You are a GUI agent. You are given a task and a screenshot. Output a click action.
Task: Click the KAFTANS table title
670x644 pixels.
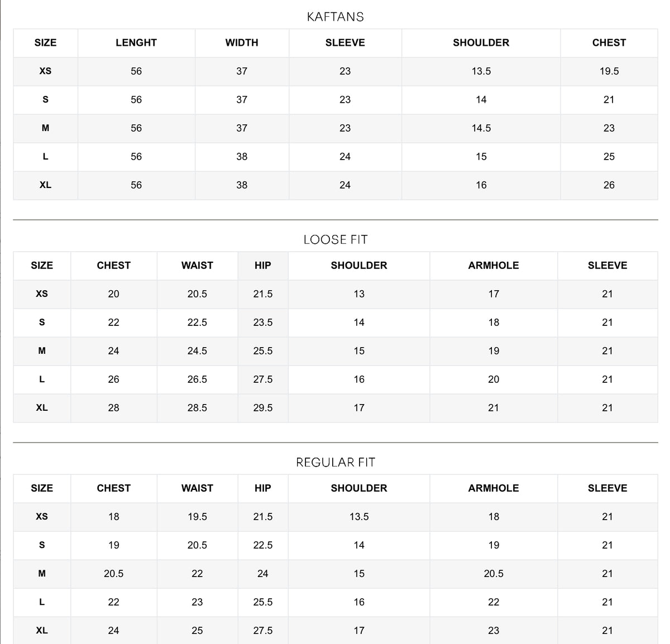(x=335, y=17)
